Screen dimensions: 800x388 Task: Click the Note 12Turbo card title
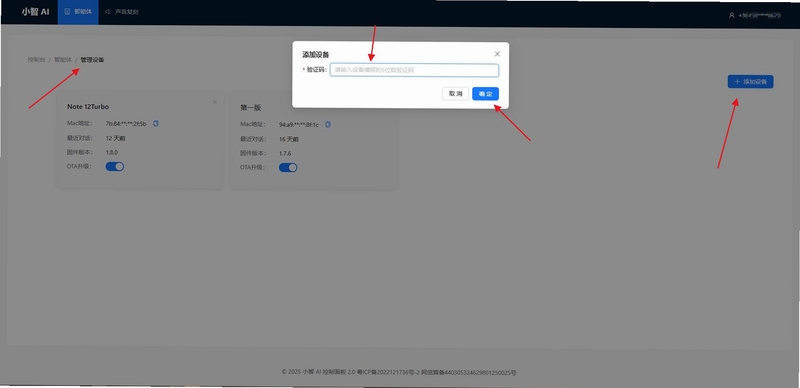coord(88,107)
